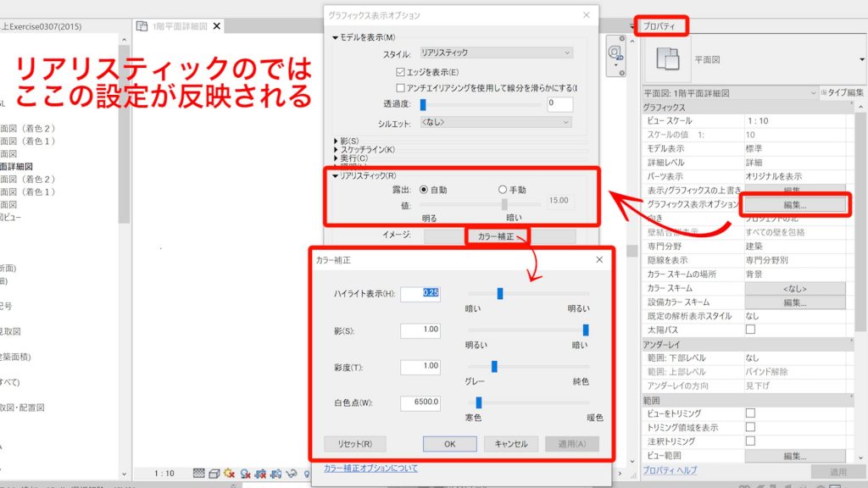Image resolution: width=868 pixels, height=488 pixels.
Task: Click the visual style cube icon
Action: pos(214,474)
